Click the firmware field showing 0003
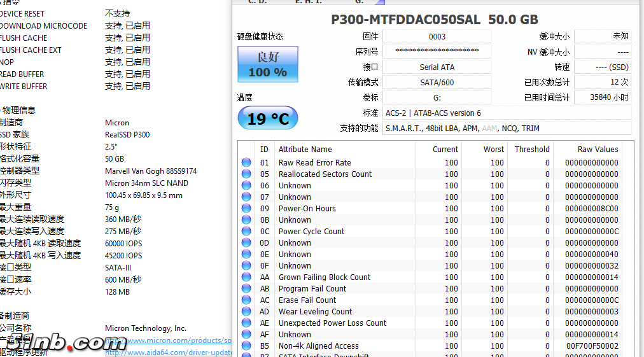644x357 pixels. pyautogui.click(x=437, y=37)
